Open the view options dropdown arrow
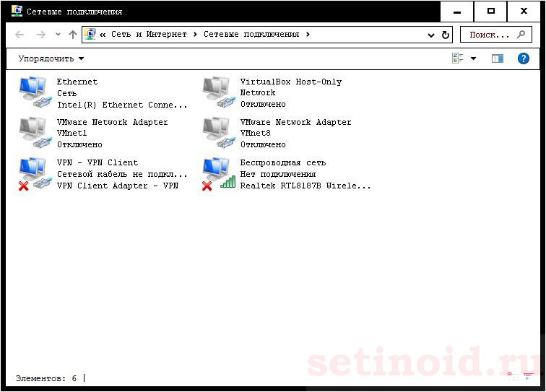Image resolution: width=546 pixels, height=392 pixels. pyautogui.click(x=474, y=58)
